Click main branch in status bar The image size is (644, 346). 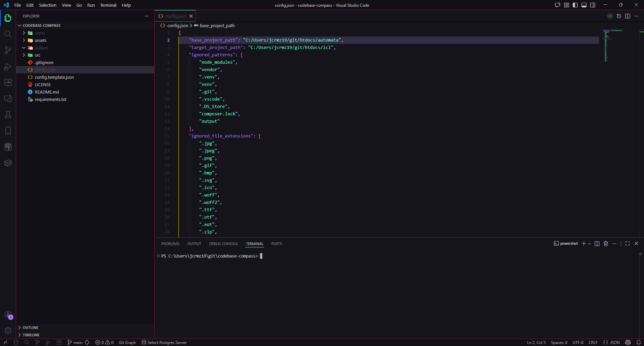tap(75, 342)
